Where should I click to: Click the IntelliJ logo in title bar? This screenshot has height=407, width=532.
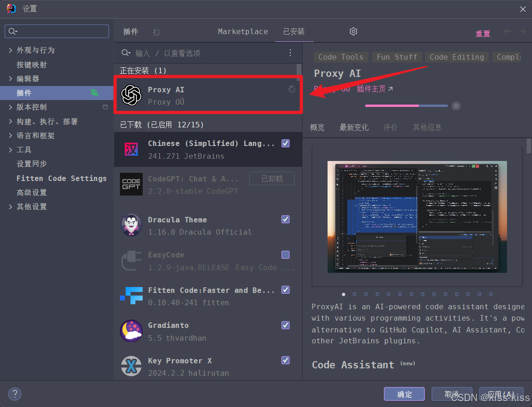point(11,9)
